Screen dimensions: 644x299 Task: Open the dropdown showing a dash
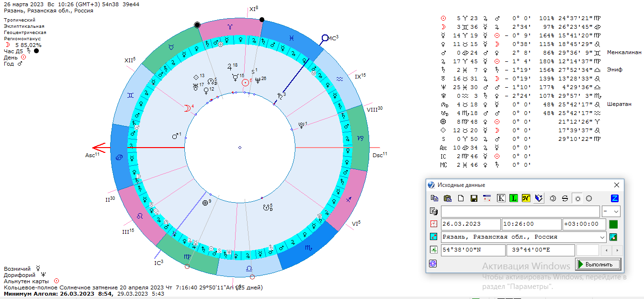click(611, 211)
